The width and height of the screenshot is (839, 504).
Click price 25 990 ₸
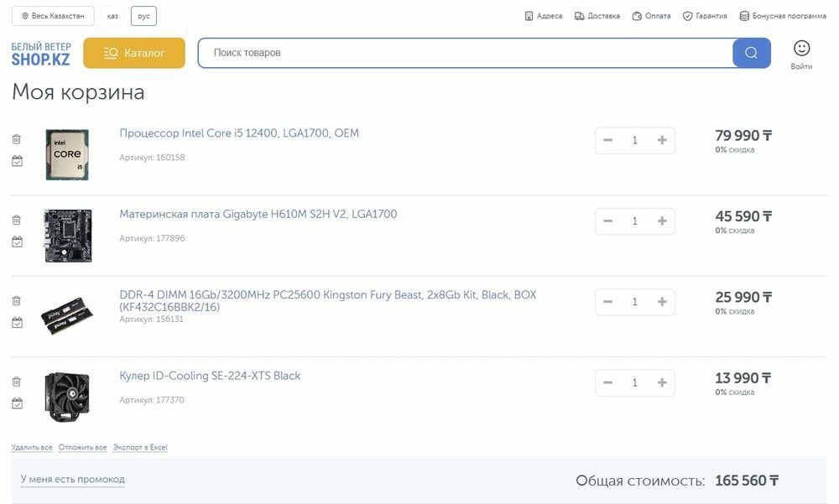click(x=743, y=297)
